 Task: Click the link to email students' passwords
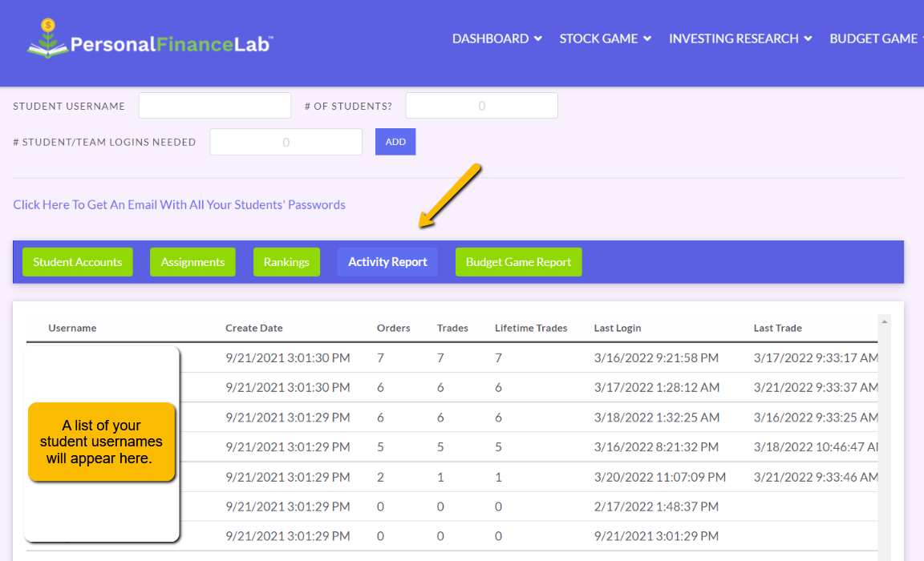[x=179, y=205]
